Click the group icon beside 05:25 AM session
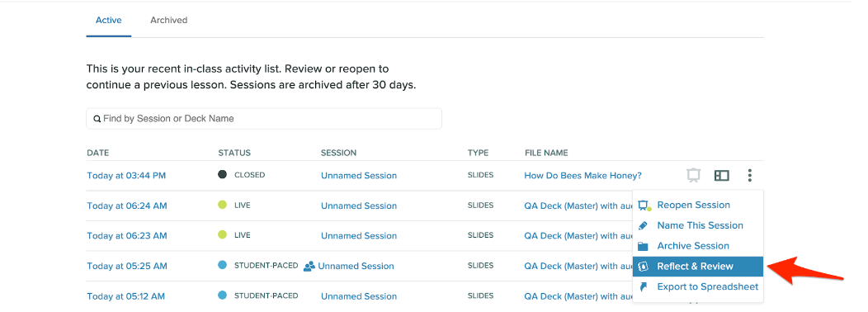868x312 pixels. click(309, 266)
